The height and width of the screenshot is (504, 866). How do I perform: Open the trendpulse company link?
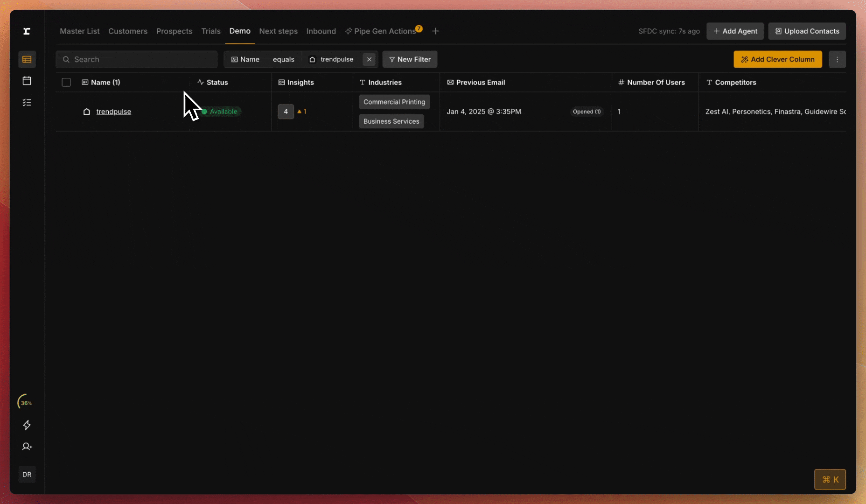(113, 112)
